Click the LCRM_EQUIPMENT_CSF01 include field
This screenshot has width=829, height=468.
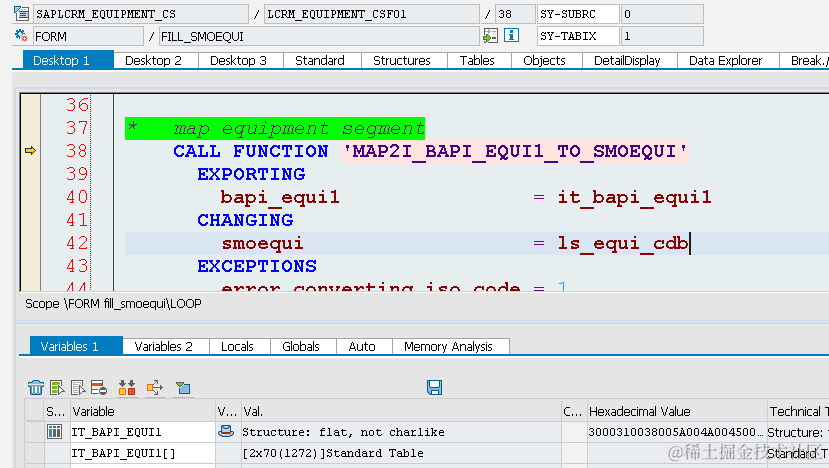pos(371,14)
